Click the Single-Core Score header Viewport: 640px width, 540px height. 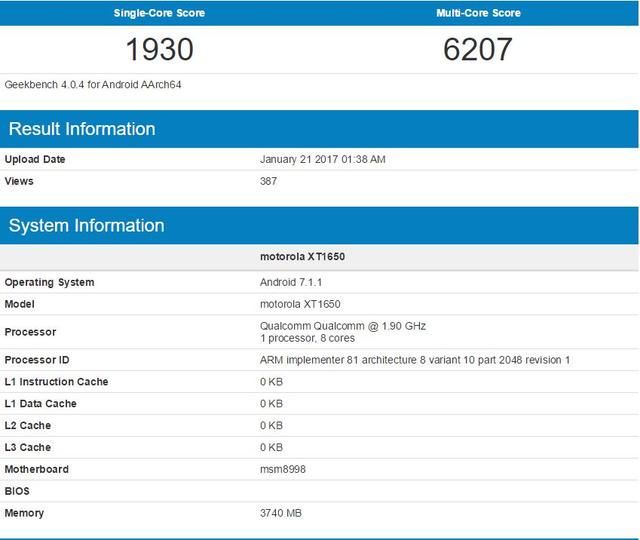pos(159,13)
